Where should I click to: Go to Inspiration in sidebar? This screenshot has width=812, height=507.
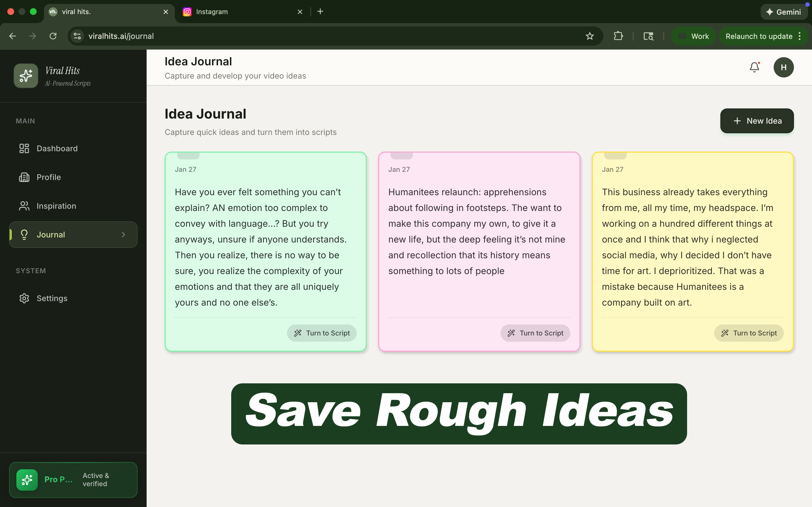click(56, 206)
